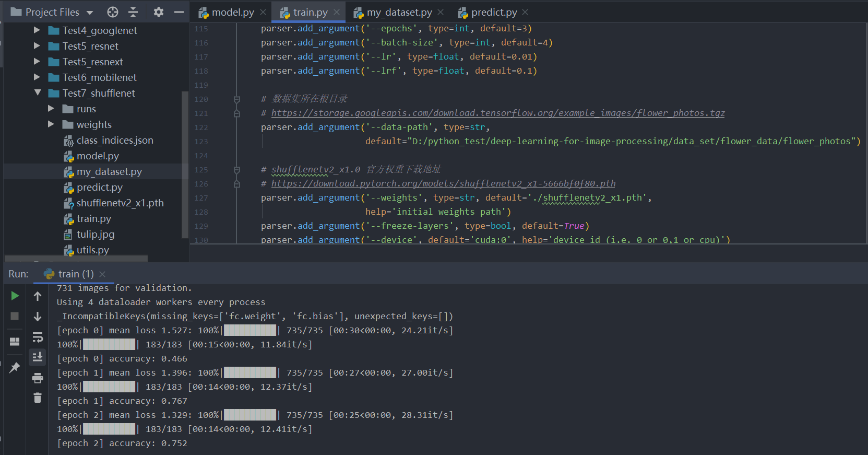
Task: Expand the Test4_googlenet folder
Action: tap(37, 30)
